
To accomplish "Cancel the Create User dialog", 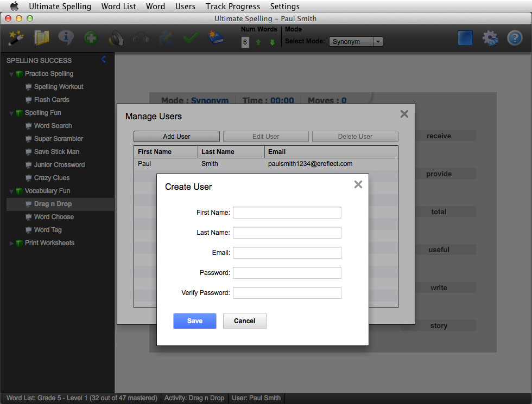I will click(244, 321).
